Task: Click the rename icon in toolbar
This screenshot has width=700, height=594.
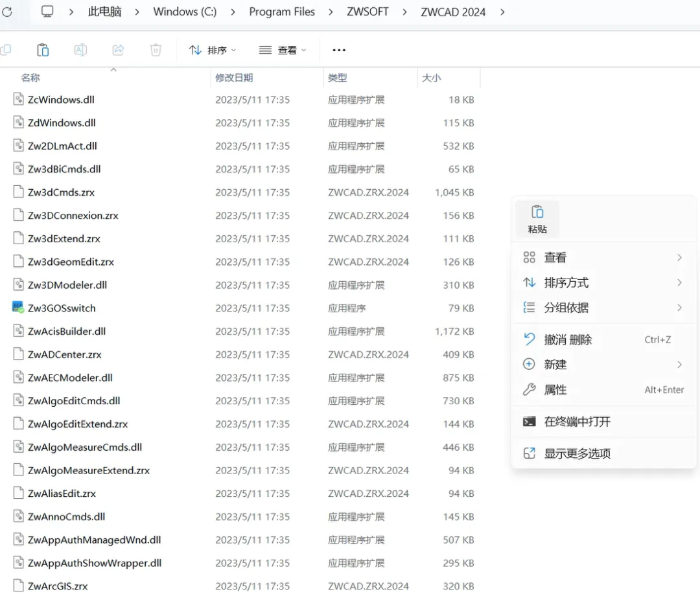Action: pos(80,49)
